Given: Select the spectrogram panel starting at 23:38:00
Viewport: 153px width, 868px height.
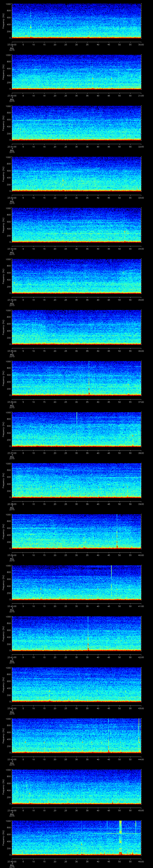Looking at the screenshot, I should pyautogui.click(x=76, y=480).
